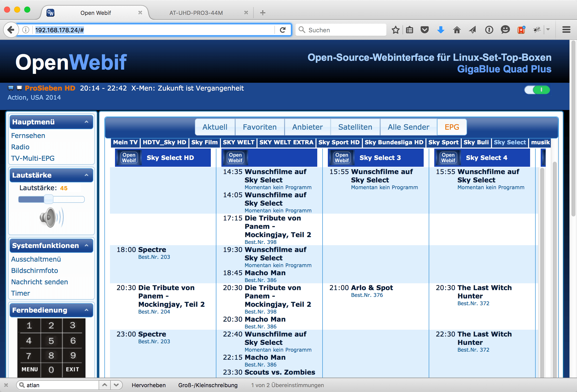This screenshot has width=577, height=392.
Task: Click the Open Webif logo of the unnamed channel
Action: point(235,158)
